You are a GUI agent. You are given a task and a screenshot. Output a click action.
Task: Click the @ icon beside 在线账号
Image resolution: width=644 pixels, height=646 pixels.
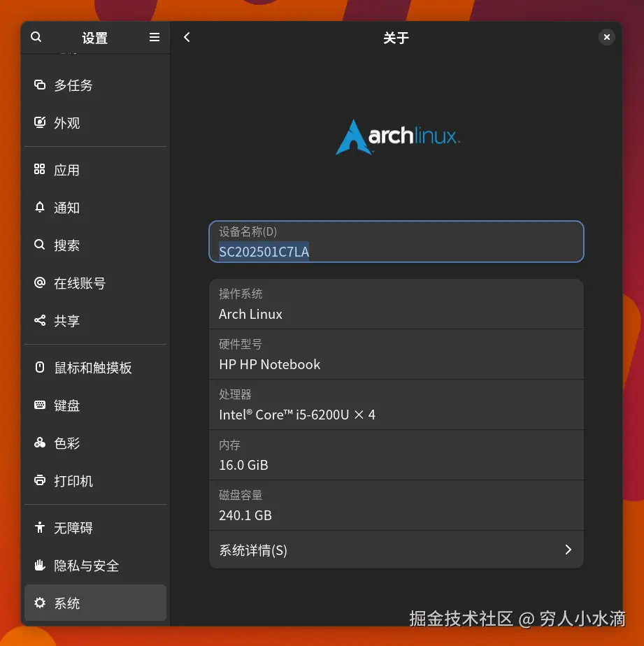click(40, 283)
